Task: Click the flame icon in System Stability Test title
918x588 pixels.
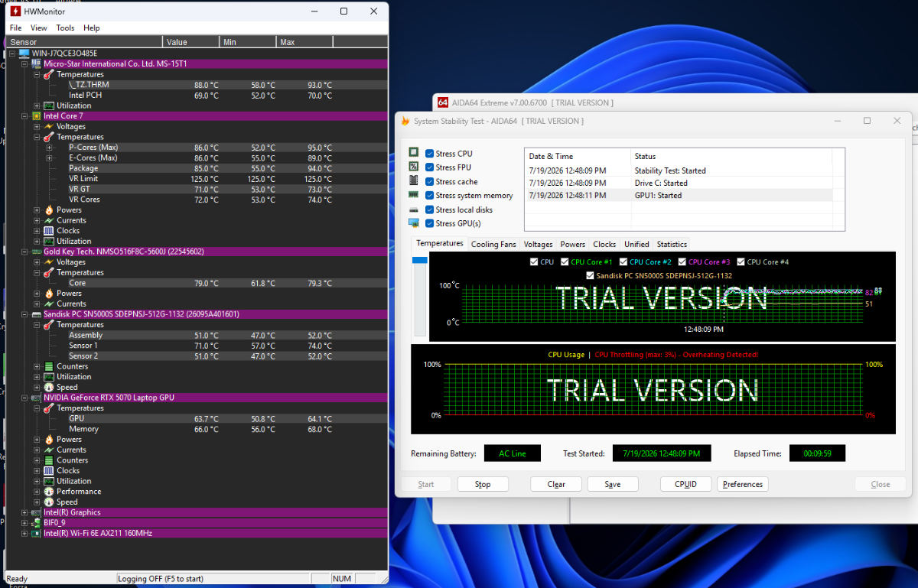Action: coord(405,121)
